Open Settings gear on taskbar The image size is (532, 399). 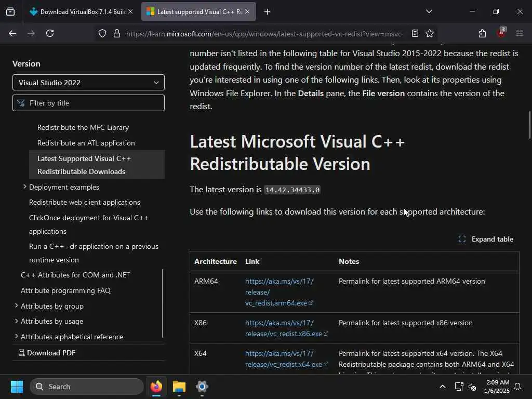[202, 387]
